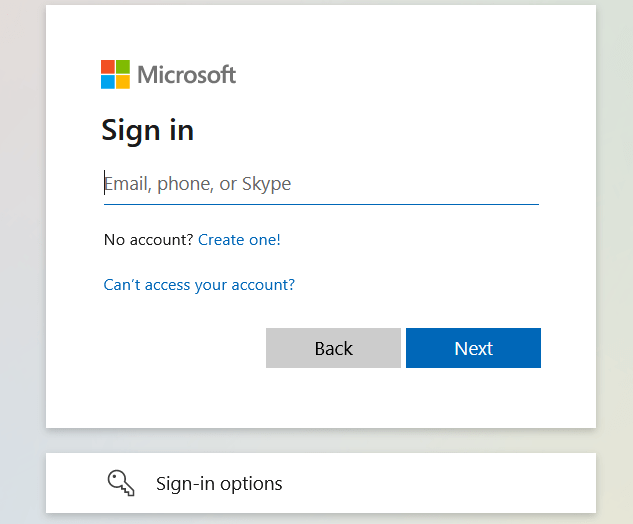Click the green square of the Microsoft logo
The image size is (633, 524).
coord(123,67)
